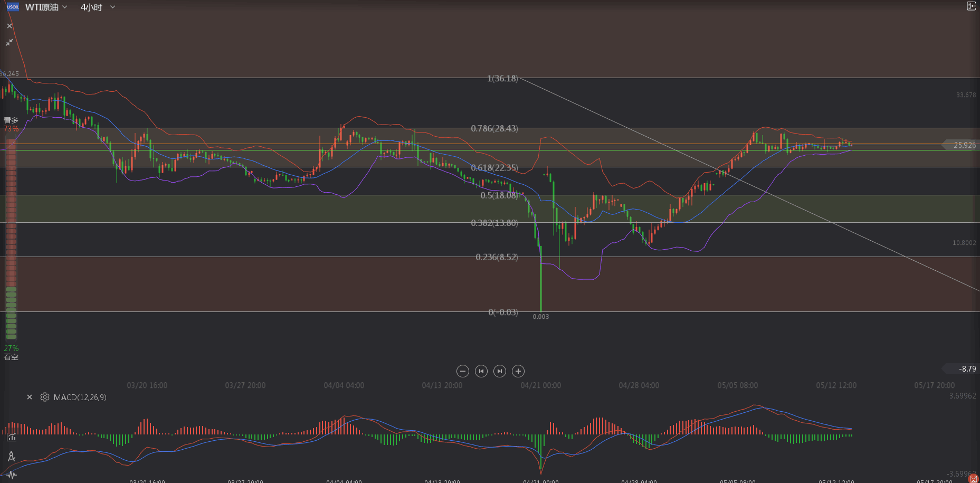Click the 10.8002 price axis value

[964, 243]
